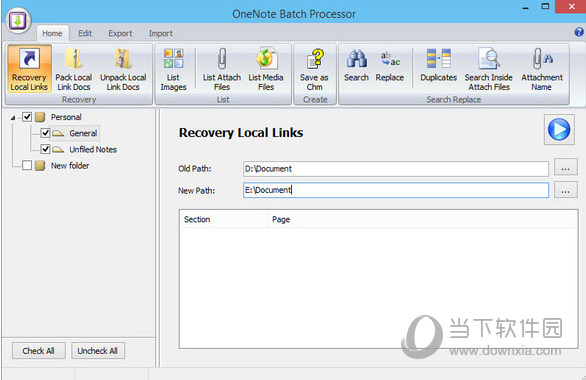Switch to the Edit ribbon tab
This screenshot has height=380, width=586.
click(85, 33)
